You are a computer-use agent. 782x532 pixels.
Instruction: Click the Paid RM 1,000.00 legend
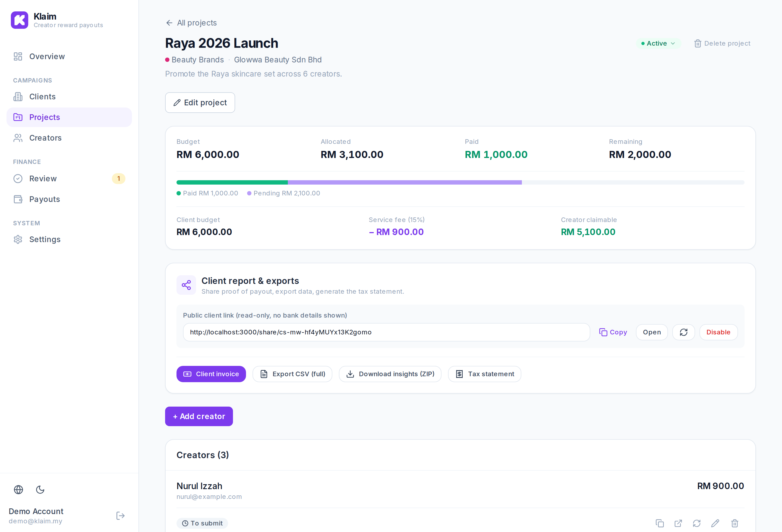pos(207,193)
